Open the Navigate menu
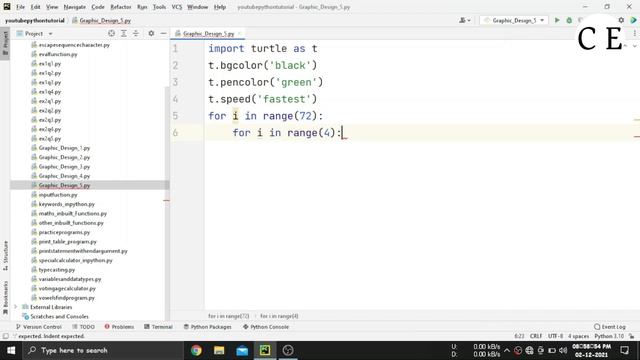Image resolution: width=640 pixels, height=360 pixels. click(x=75, y=7)
